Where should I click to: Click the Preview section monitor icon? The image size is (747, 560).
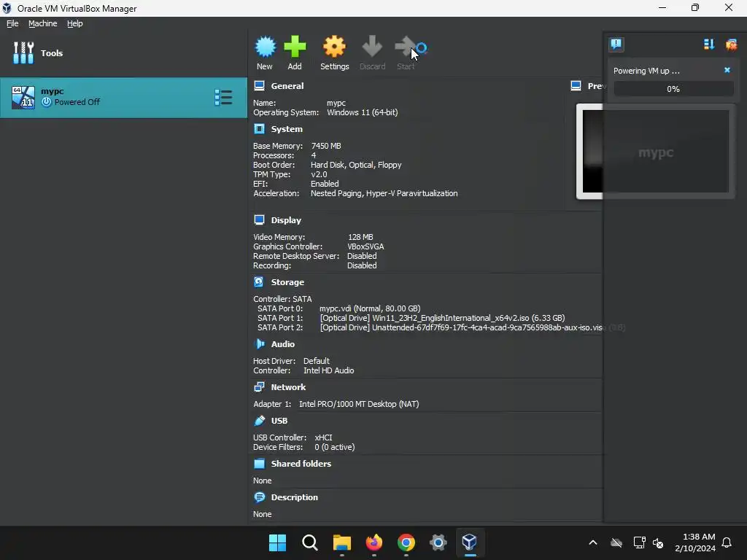[x=576, y=86]
